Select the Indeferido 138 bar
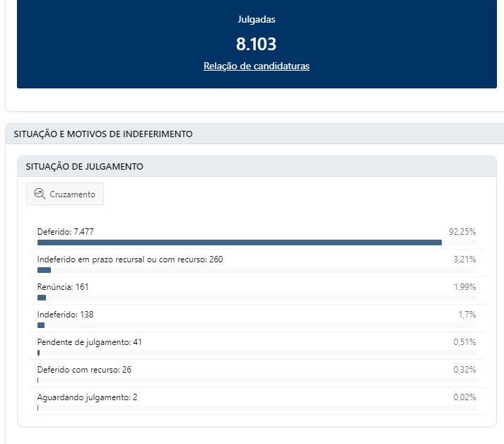The width and height of the screenshot is (504, 444). coord(41,325)
